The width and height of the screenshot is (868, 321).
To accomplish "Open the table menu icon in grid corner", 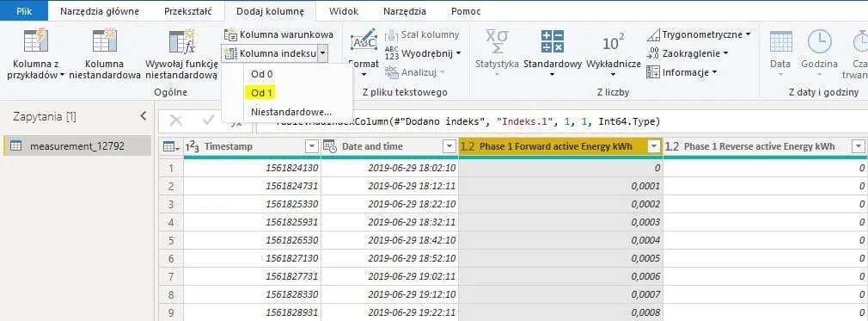I will click(x=170, y=146).
